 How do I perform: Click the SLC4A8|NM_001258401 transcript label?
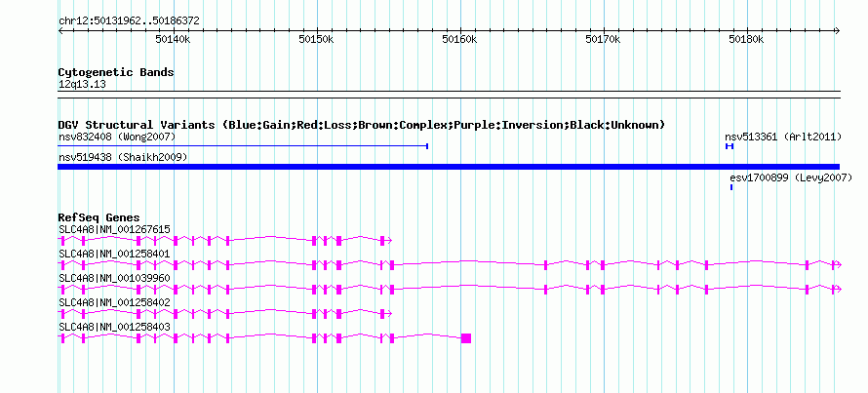[114, 255]
